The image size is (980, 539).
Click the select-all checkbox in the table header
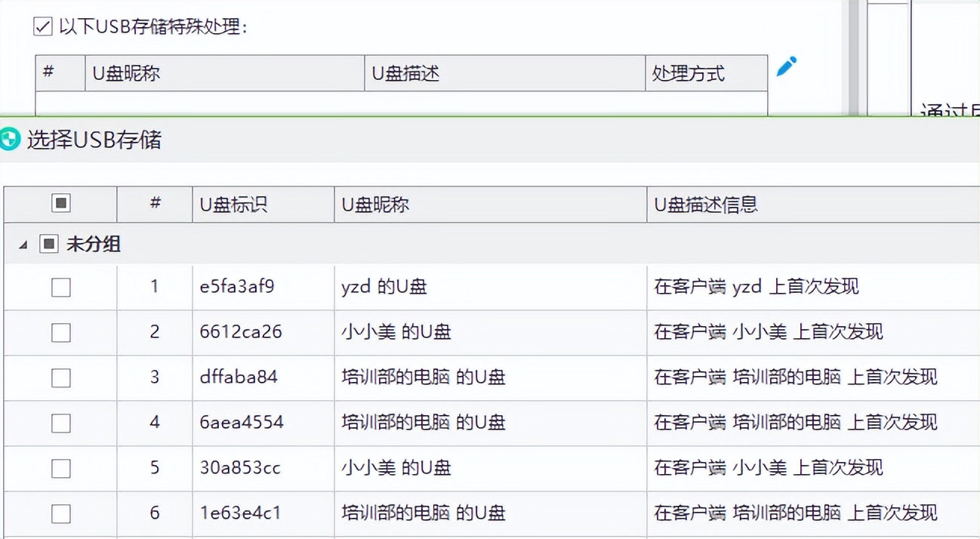tap(60, 204)
